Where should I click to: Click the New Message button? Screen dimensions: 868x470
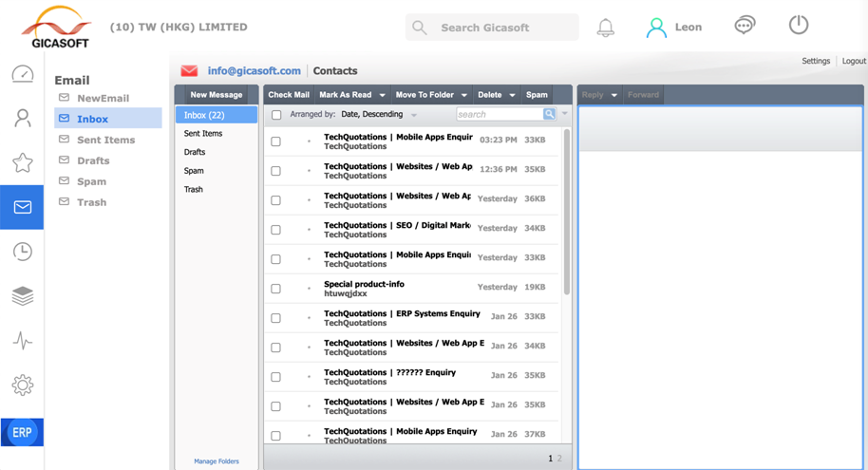pos(216,95)
